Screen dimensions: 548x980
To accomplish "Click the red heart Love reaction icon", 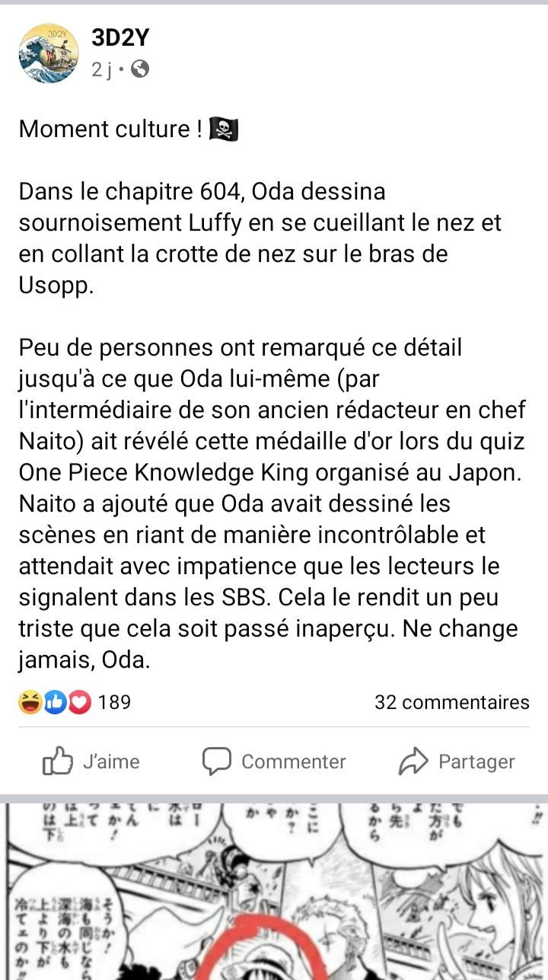I will [79, 702].
